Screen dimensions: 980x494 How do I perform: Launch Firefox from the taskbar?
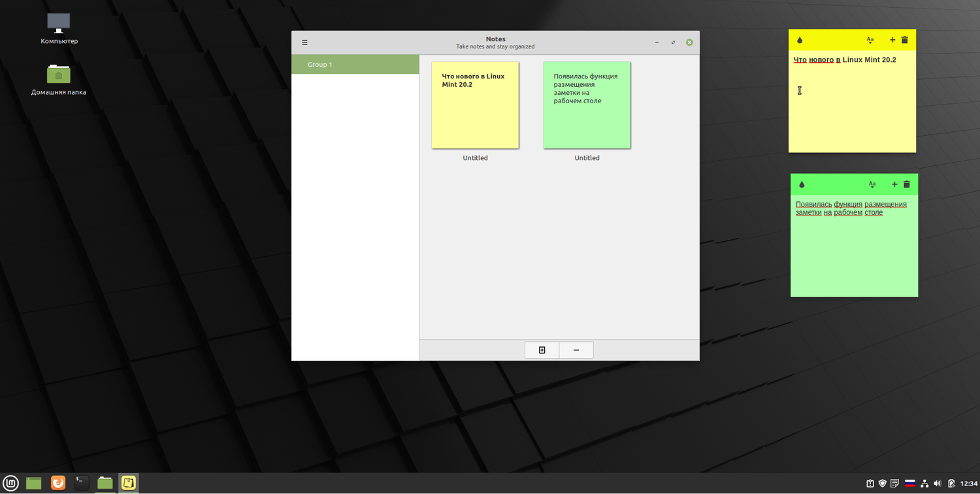pyautogui.click(x=59, y=483)
